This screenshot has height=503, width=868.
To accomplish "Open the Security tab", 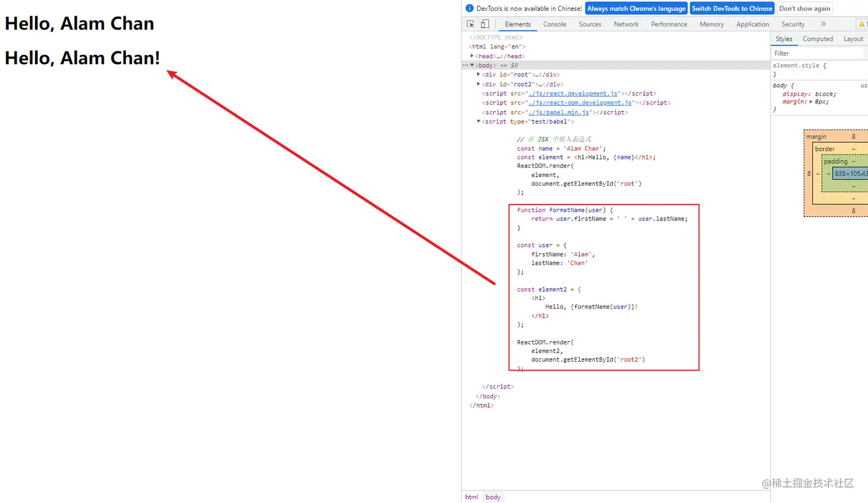I will pyautogui.click(x=793, y=24).
